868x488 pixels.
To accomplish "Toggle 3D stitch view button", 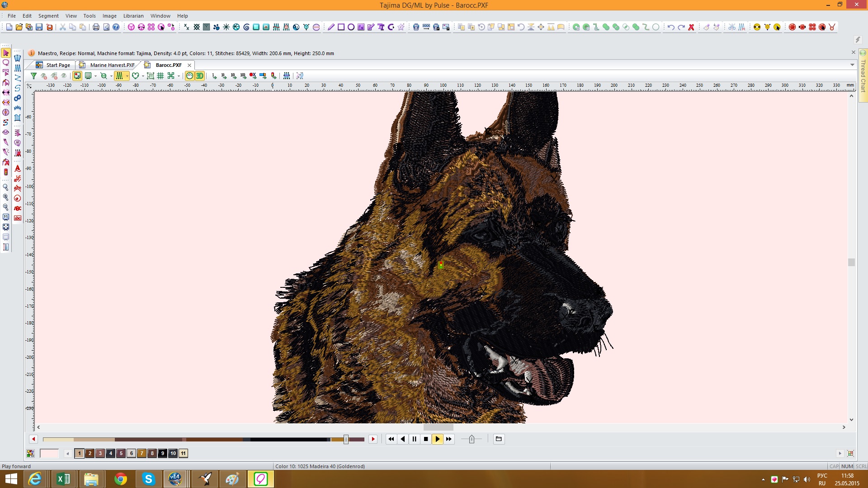I will tap(200, 76).
